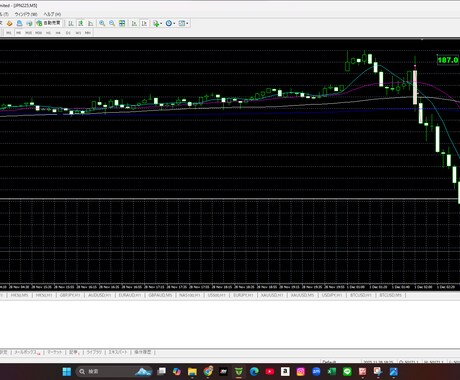Open the 記事 terminal tab

(74, 352)
